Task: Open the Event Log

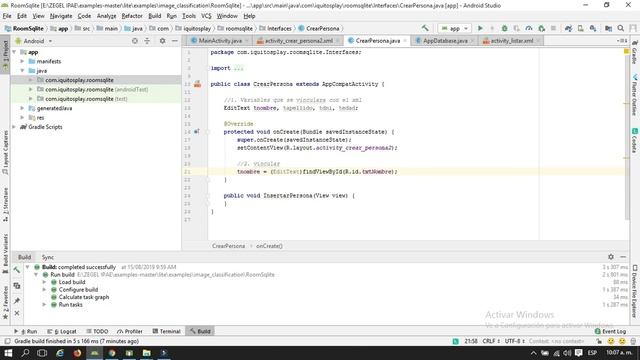Action: click(x=610, y=331)
